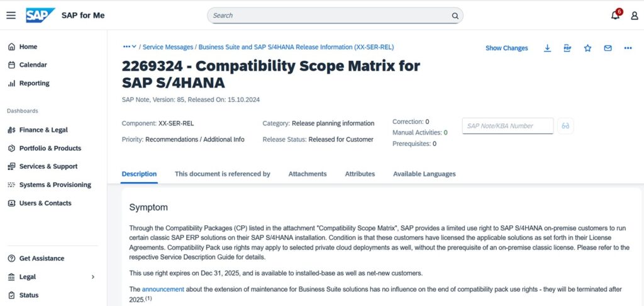This screenshot has width=644, height=306.
Task: Follow the announcement hyperlink
Action: click(163, 289)
